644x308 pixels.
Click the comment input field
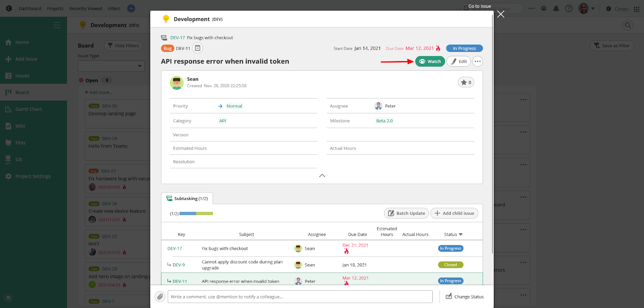[x=300, y=297]
